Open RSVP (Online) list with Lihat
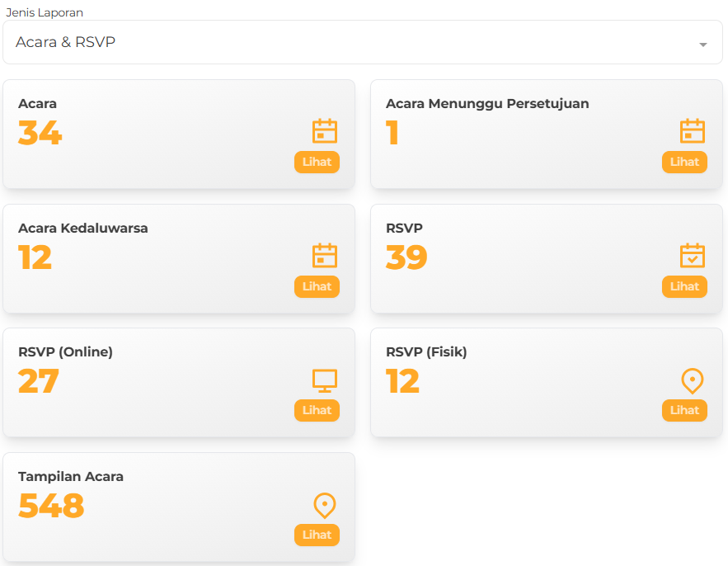728x566 pixels. 317,410
